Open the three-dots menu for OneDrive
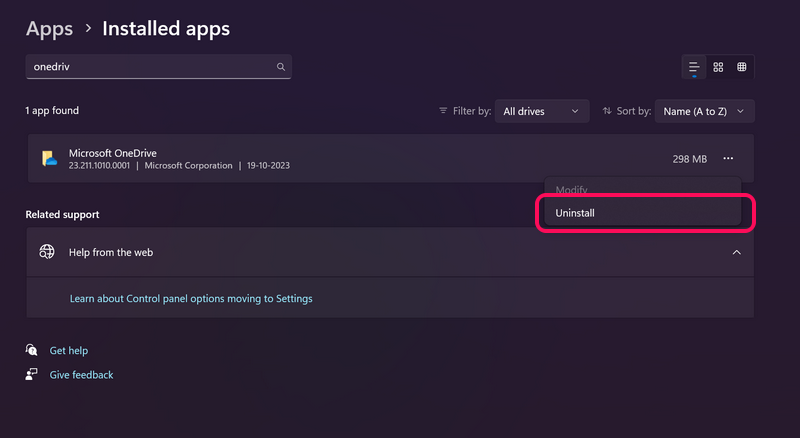 (x=728, y=158)
